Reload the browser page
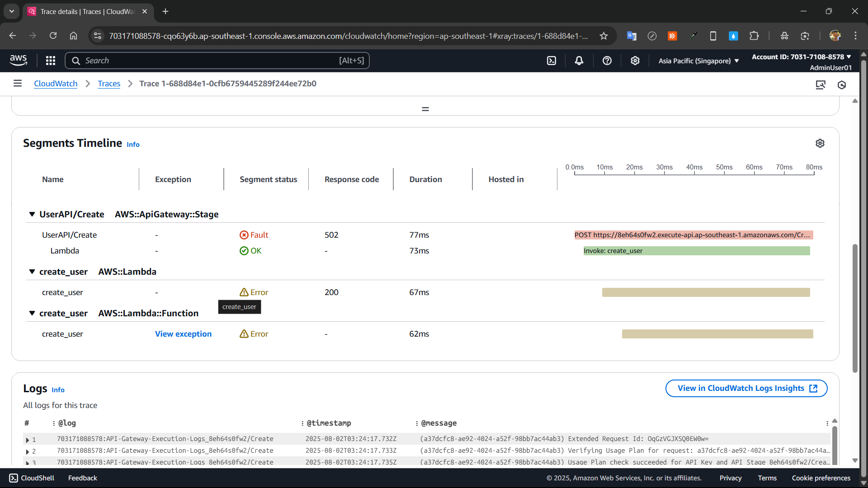 coord(53,36)
